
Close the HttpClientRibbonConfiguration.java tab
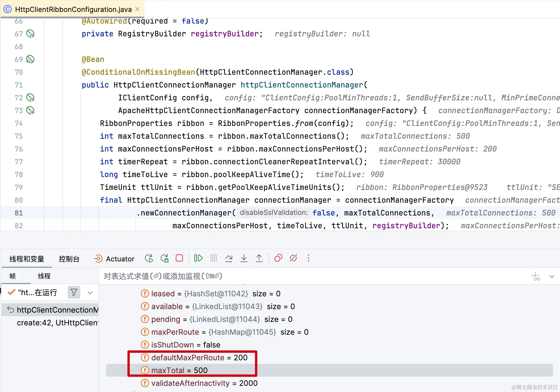138,9
